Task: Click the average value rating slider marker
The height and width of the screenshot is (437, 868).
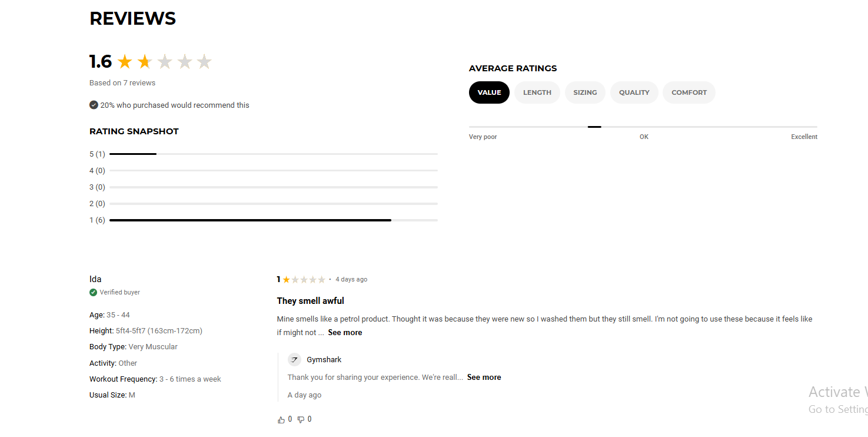Action: [594, 127]
